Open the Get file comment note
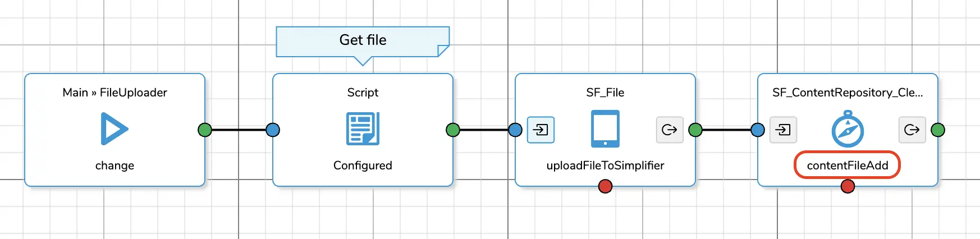Image resolution: width=980 pixels, height=239 pixels. tap(363, 42)
